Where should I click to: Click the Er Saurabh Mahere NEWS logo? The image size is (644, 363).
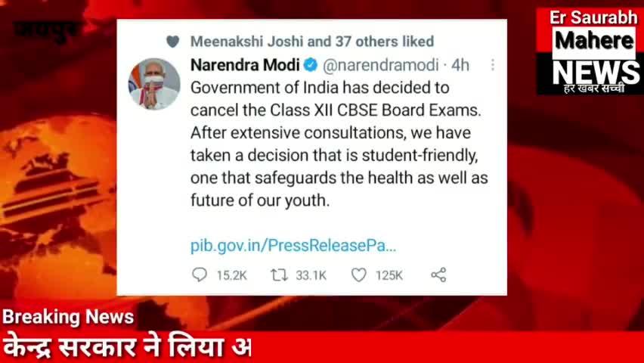tap(590, 51)
